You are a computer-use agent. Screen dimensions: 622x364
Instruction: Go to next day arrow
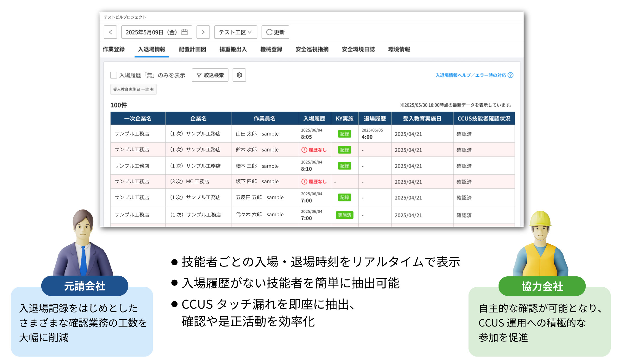[203, 32]
